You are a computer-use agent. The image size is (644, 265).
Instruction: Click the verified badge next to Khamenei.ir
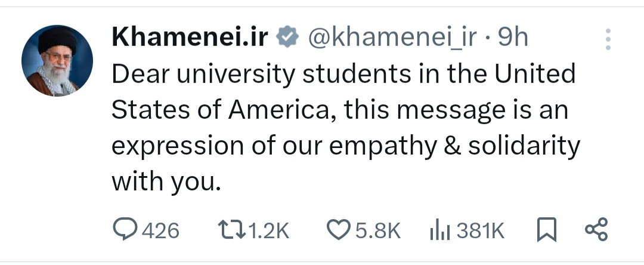point(289,39)
